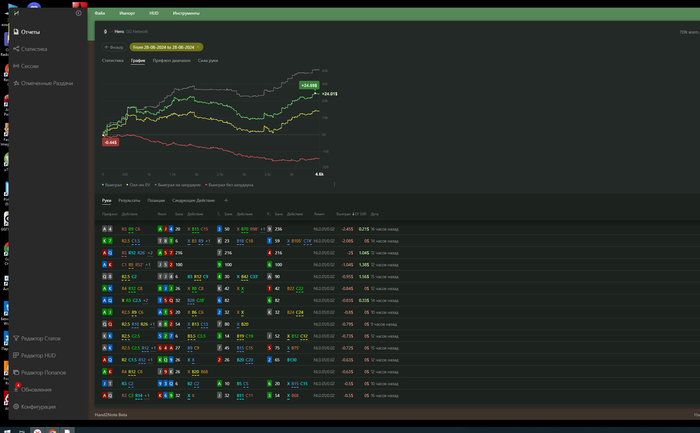The image size is (700, 433).
Task: Open the Инструменты menu
Action: click(184, 14)
